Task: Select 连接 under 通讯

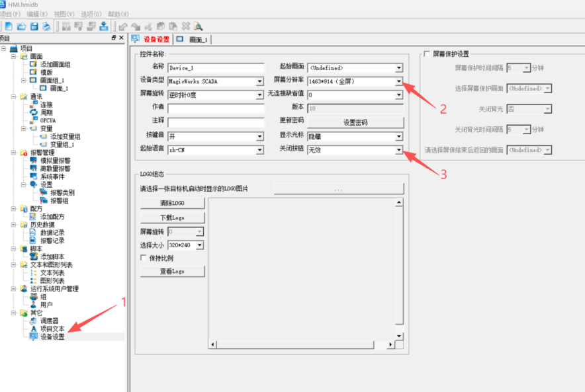Action: click(x=46, y=104)
